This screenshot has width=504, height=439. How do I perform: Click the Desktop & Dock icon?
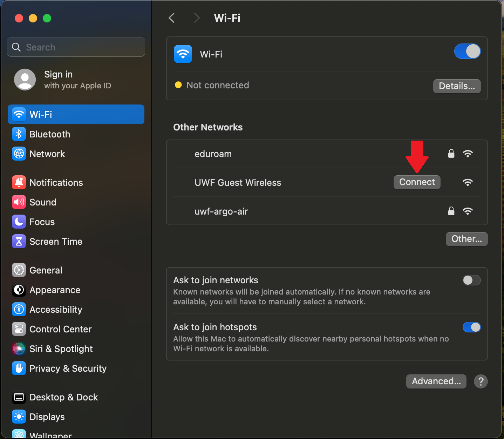coord(19,397)
